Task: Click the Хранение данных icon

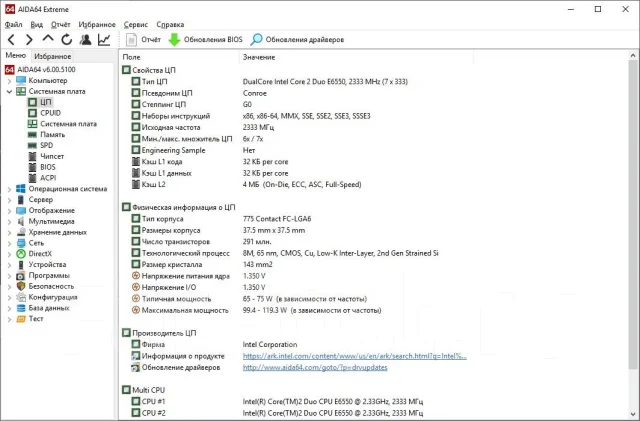Action: coord(21,232)
